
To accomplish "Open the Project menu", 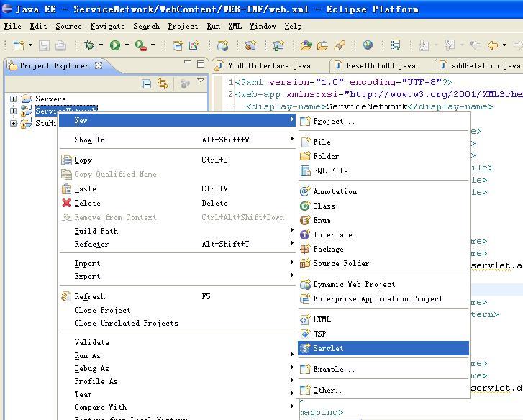I will [x=183, y=26].
